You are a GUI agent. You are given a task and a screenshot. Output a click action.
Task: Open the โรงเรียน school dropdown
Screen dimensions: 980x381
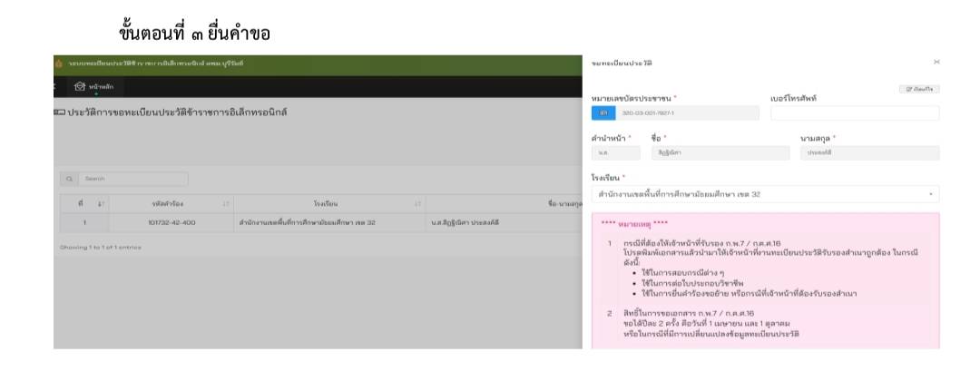point(765,194)
